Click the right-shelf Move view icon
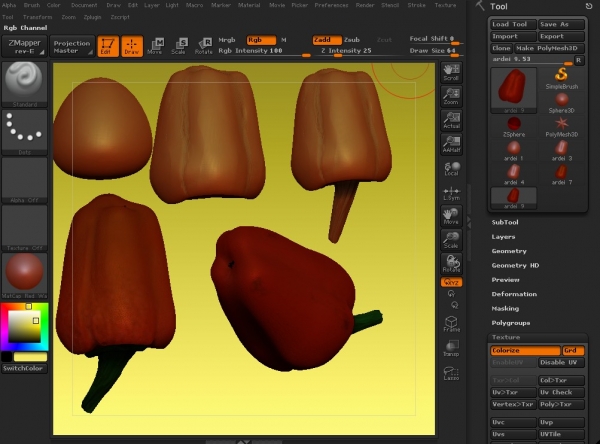This screenshot has width=600, height=444. pos(452,216)
